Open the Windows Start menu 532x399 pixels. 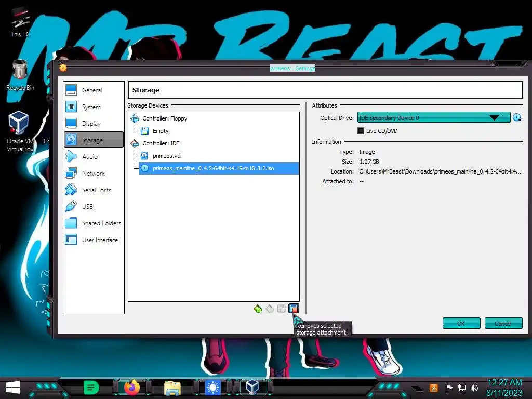pos(13,388)
